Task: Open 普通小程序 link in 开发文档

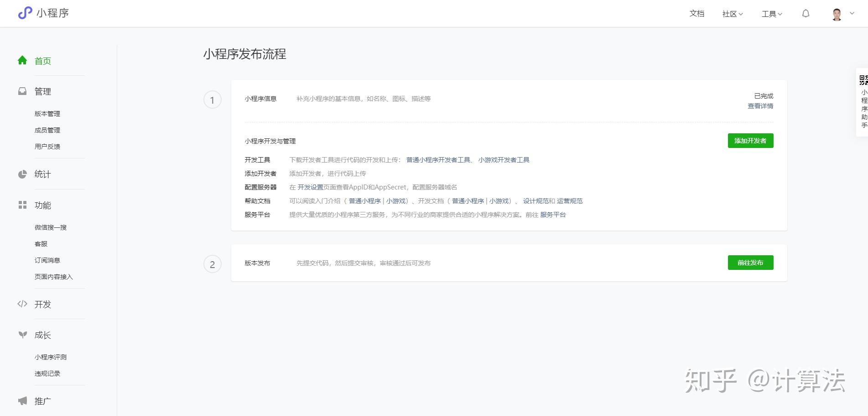Action: pos(468,201)
